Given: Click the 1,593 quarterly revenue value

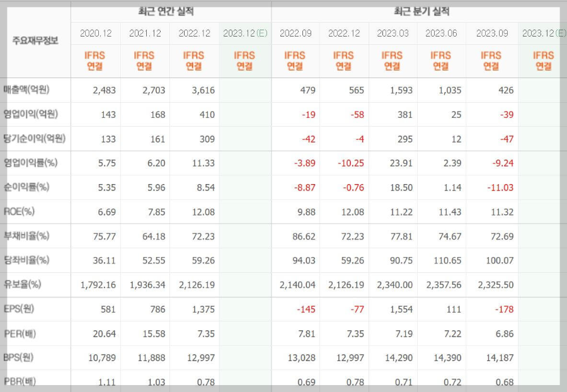Looking at the screenshot, I should [x=401, y=90].
